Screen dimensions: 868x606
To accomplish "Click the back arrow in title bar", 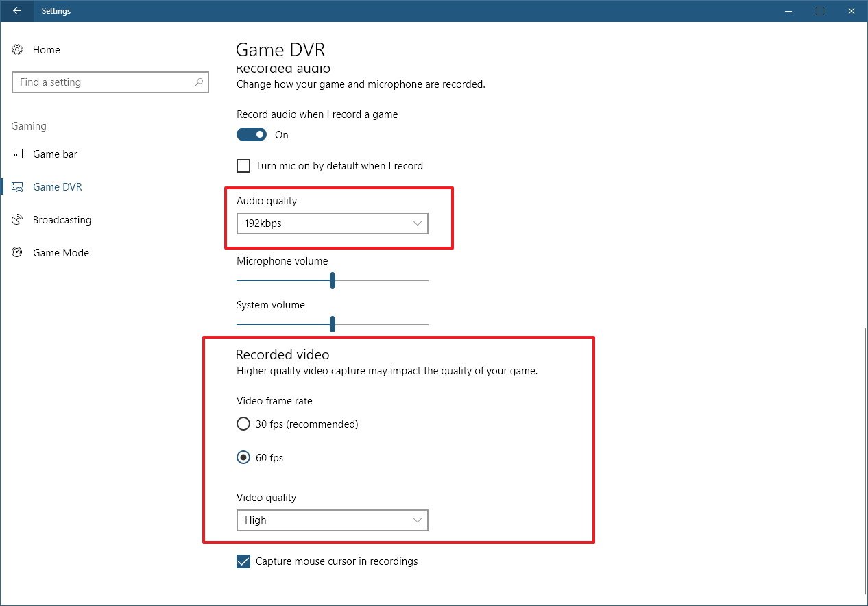I will pyautogui.click(x=17, y=11).
